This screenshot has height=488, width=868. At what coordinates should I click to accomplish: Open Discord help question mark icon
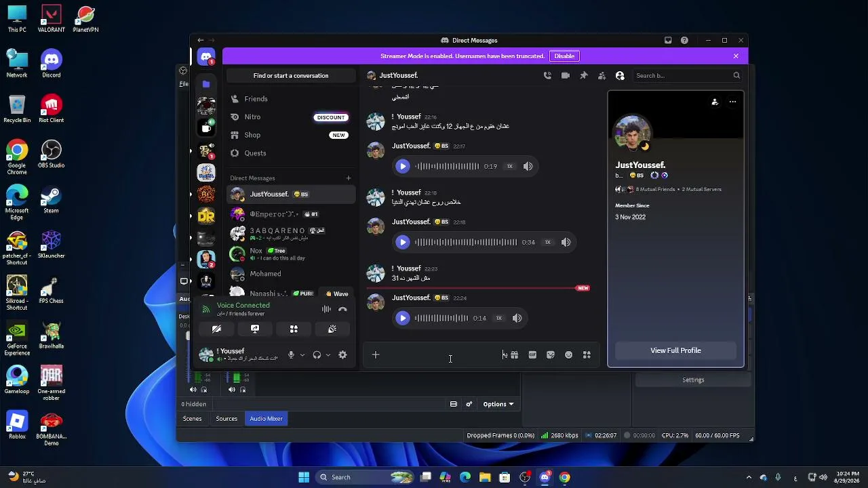pyautogui.click(x=684, y=40)
